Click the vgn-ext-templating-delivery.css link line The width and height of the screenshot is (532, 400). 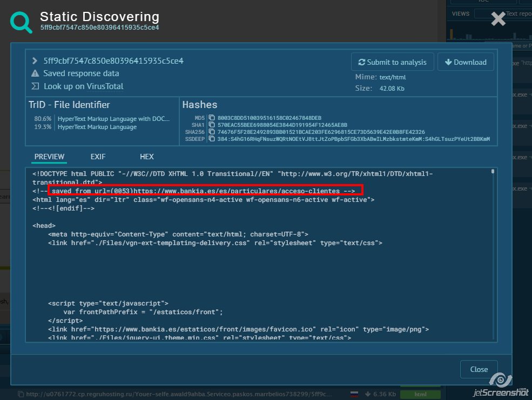pos(215,243)
